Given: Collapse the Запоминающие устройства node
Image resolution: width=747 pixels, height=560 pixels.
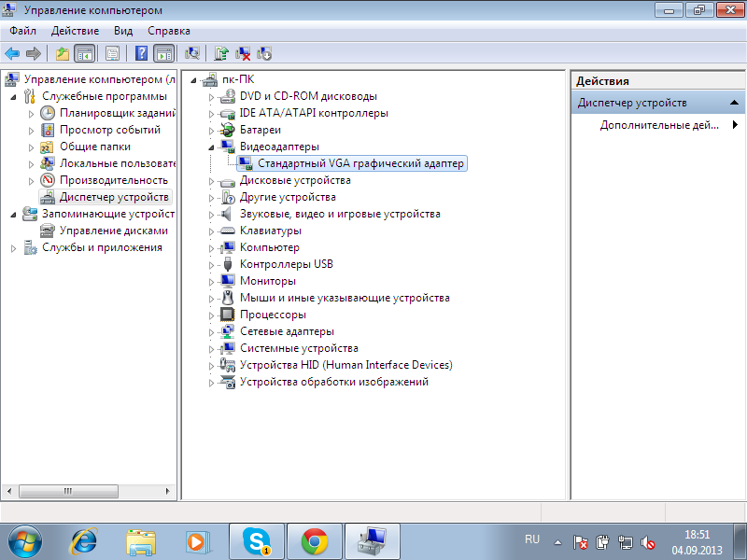Looking at the screenshot, I should point(13,215).
